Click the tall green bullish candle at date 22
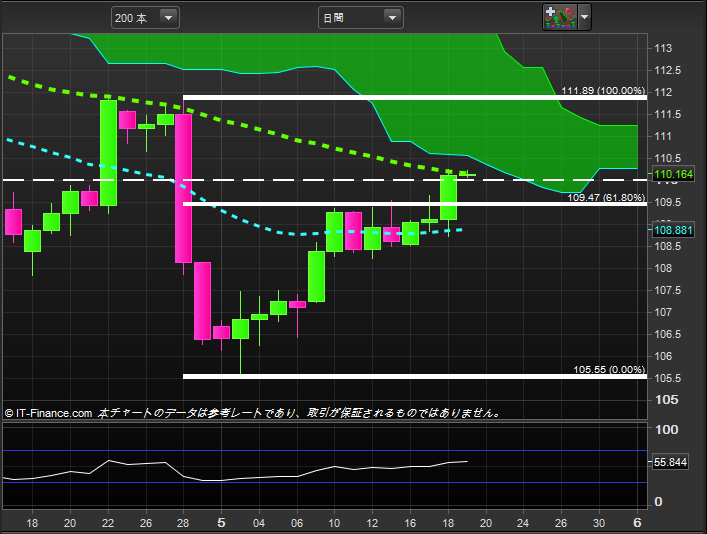The image size is (707, 534). 108,153
